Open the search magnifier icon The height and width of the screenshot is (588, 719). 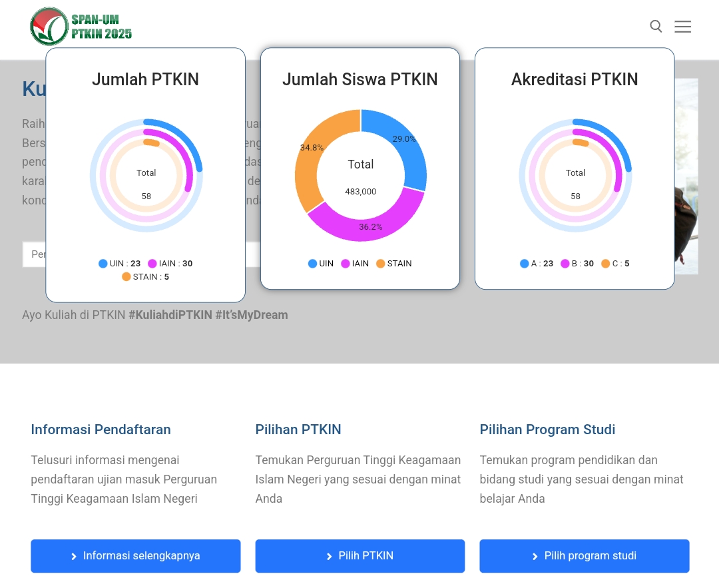[656, 27]
